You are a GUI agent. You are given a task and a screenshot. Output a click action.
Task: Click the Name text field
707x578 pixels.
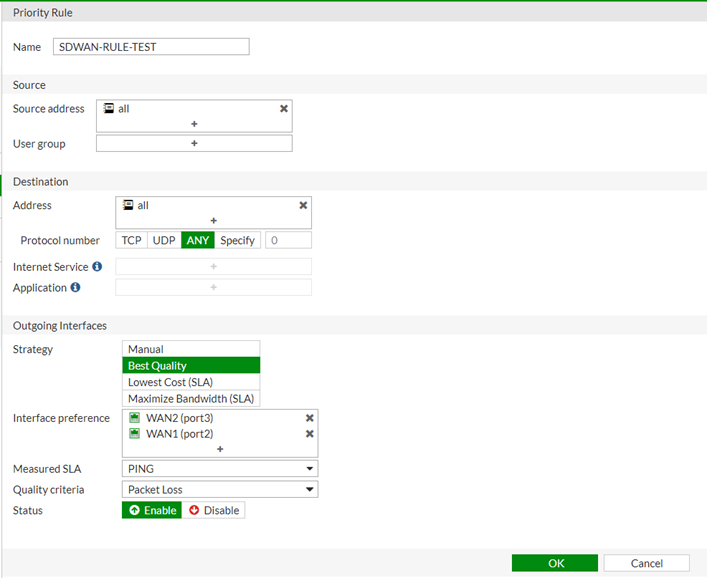(x=150, y=47)
